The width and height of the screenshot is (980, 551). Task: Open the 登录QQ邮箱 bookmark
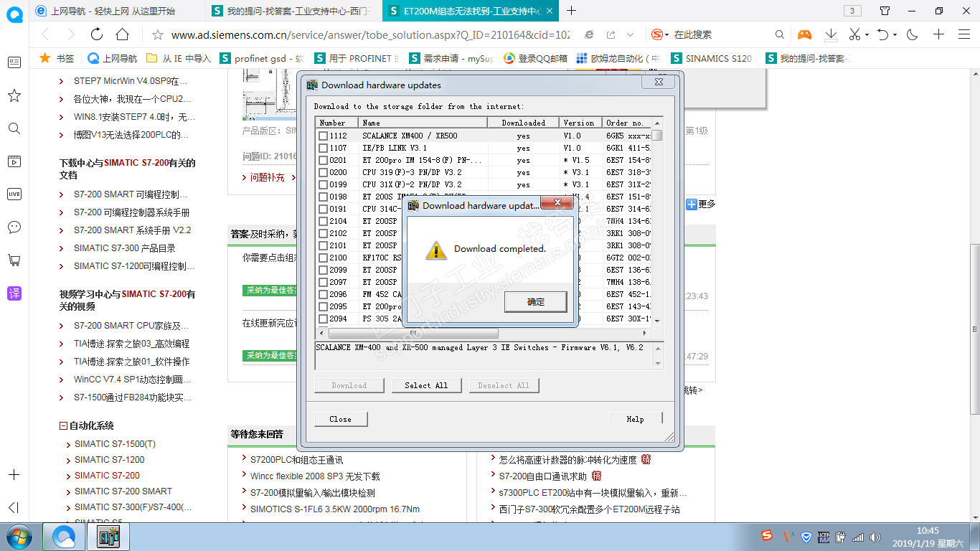[535, 59]
